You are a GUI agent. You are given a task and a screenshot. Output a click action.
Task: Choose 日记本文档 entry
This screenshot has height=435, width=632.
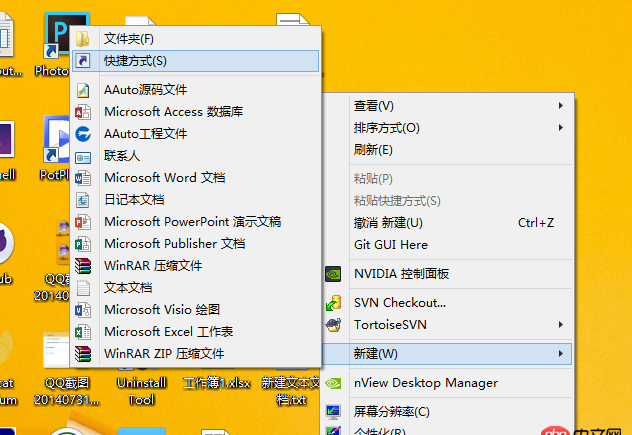click(x=195, y=200)
